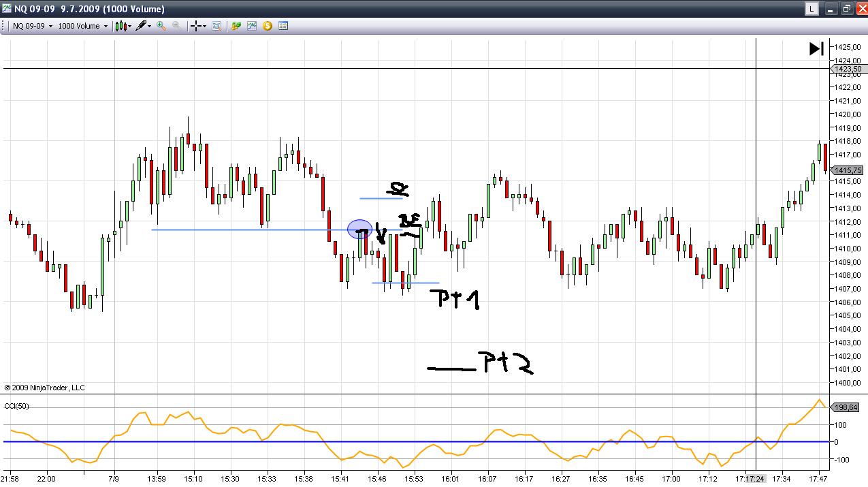The image size is (868, 487).
Task: Open the chart trader green icon
Action: [236, 26]
